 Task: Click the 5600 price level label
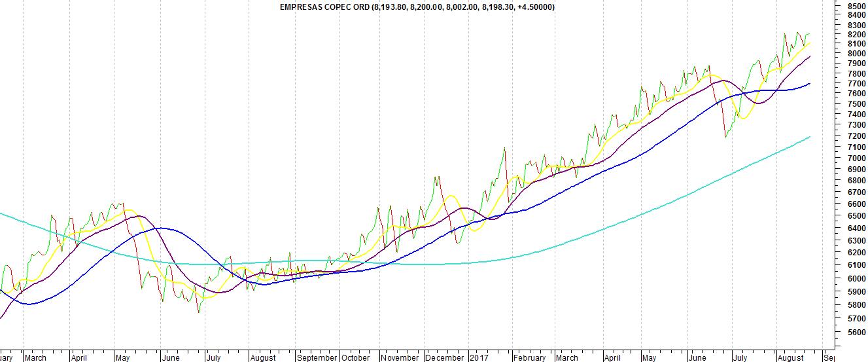pos(857,333)
